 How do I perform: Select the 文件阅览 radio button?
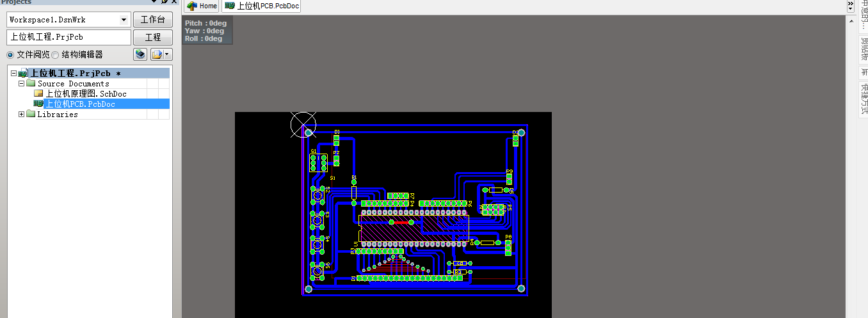point(10,55)
